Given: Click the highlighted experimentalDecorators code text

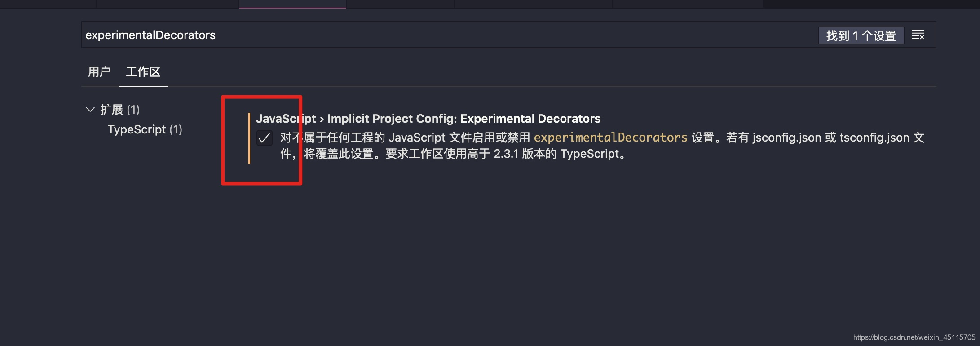Looking at the screenshot, I should 610,138.
